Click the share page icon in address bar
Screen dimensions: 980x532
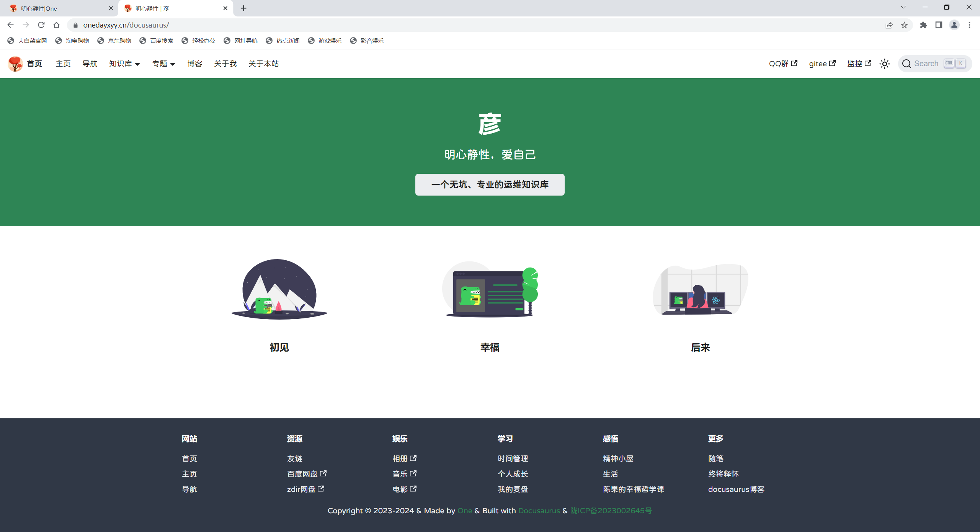pyautogui.click(x=889, y=25)
